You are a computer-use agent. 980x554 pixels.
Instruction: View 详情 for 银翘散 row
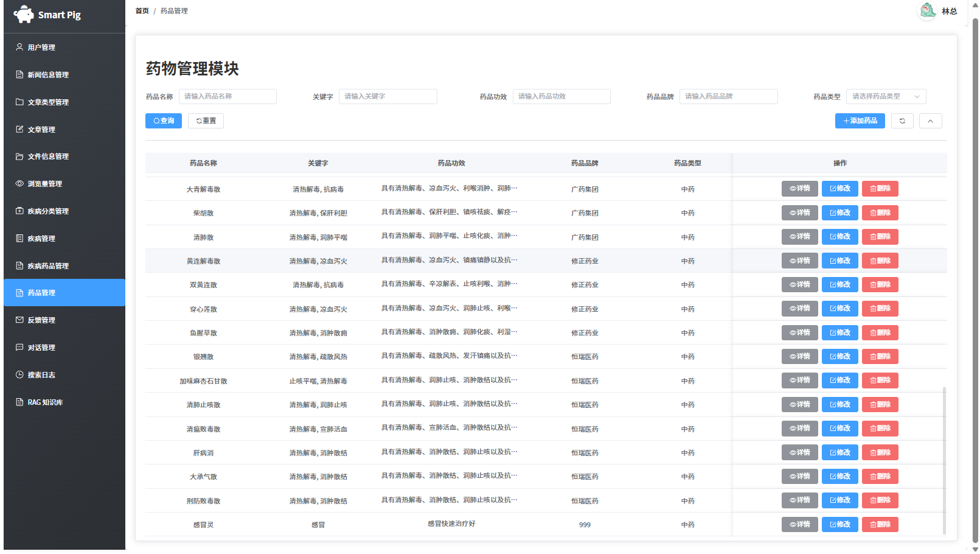(x=799, y=356)
